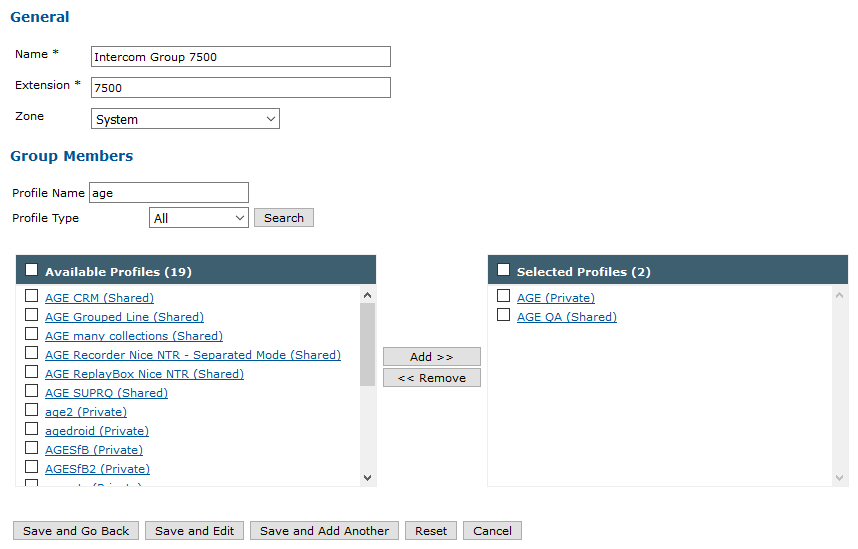
Task: Click down arrow in Selected Profiles scrollbar
Action: pos(839,478)
